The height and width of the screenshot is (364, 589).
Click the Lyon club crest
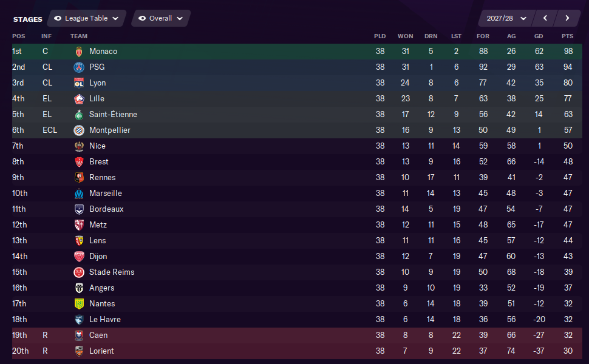(x=79, y=83)
